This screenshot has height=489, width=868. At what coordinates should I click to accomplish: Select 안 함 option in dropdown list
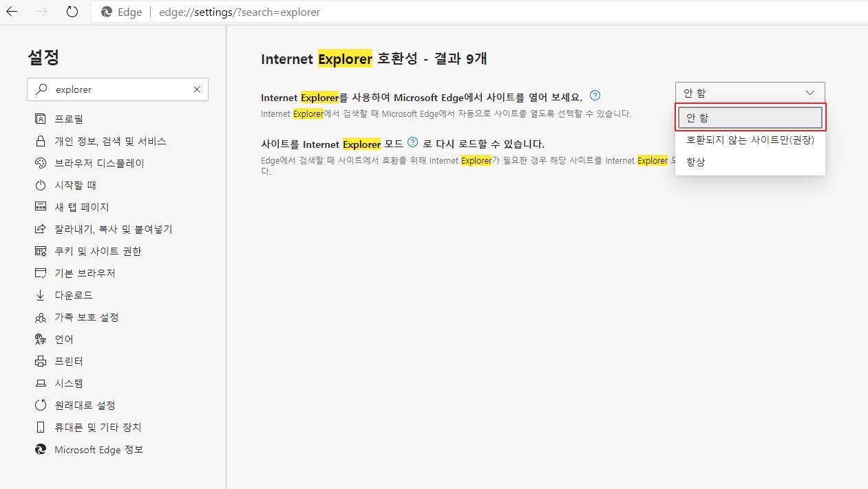750,118
